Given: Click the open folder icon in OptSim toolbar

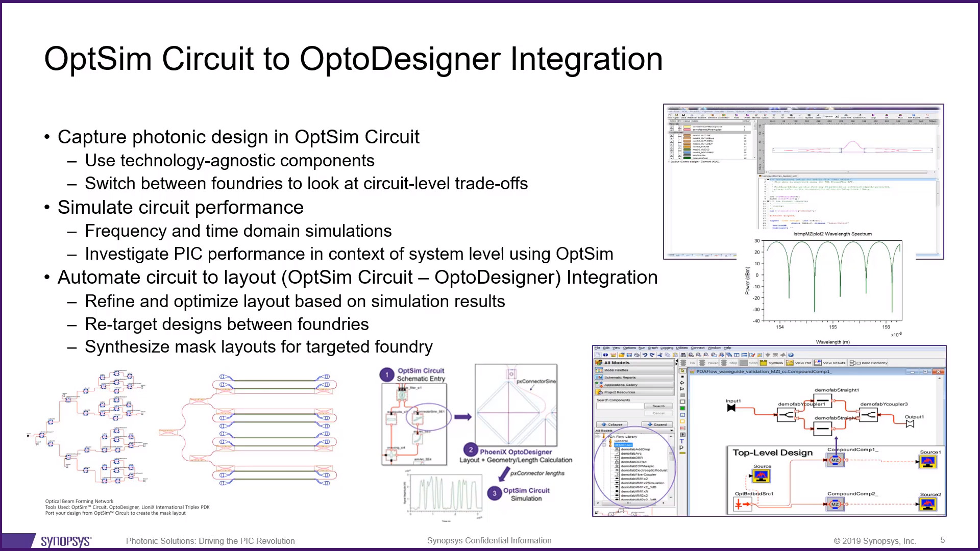Looking at the screenshot, I should 622,355.
